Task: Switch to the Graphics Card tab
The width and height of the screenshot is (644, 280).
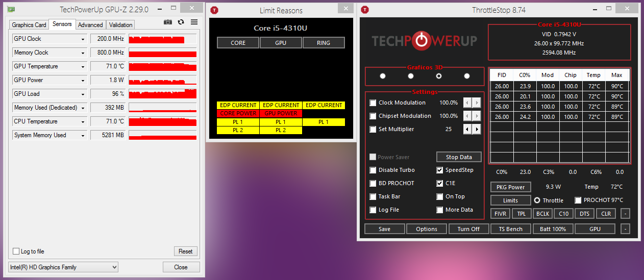Action: pos(29,25)
